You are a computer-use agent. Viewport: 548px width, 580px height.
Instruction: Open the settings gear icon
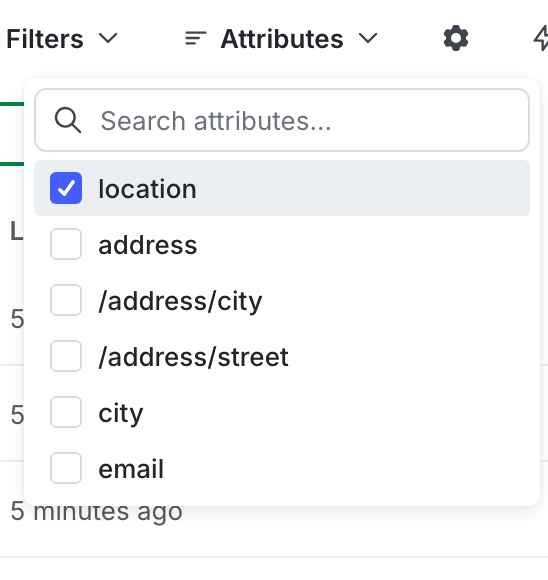coord(456,38)
